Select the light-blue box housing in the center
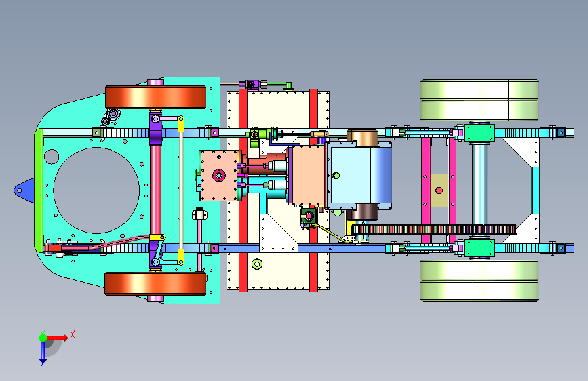Viewport: 588px width, 381px height. point(359,176)
